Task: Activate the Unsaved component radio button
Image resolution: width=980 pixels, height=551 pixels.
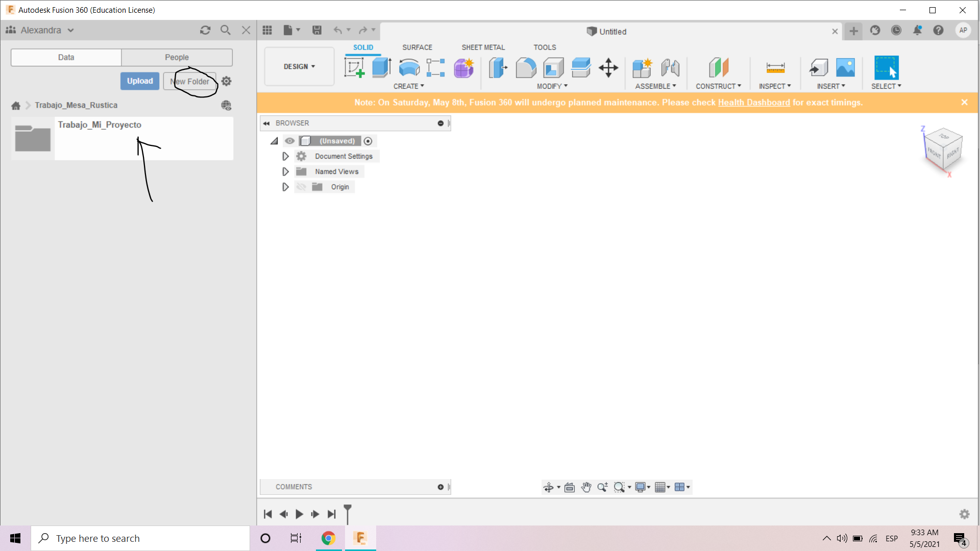Action: point(368,141)
